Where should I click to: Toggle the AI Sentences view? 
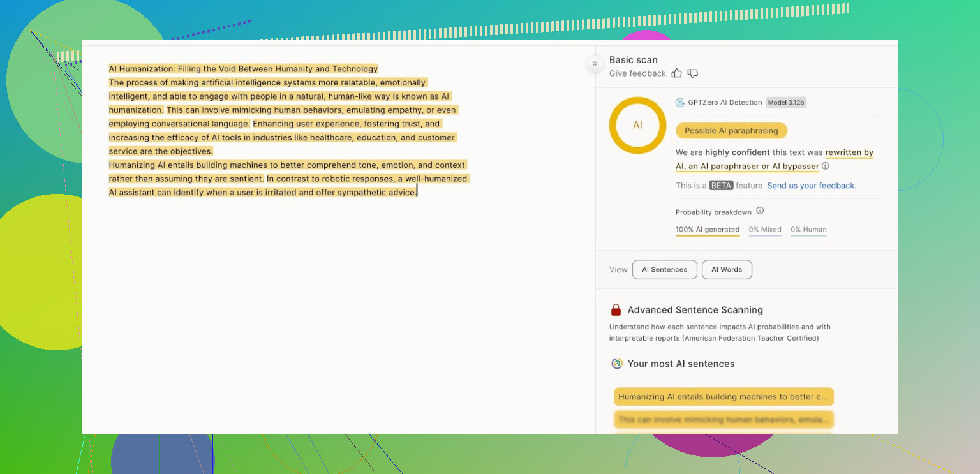click(664, 270)
